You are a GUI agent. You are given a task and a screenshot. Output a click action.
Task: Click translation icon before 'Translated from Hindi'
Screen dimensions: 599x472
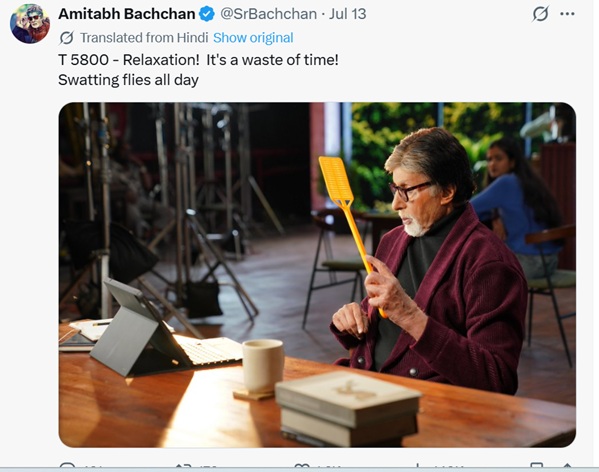pyautogui.click(x=66, y=38)
